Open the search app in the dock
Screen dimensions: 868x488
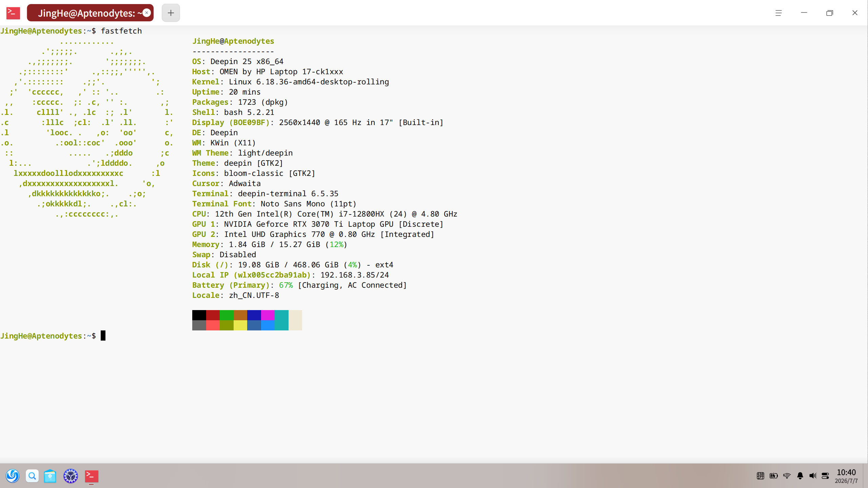[x=32, y=476]
